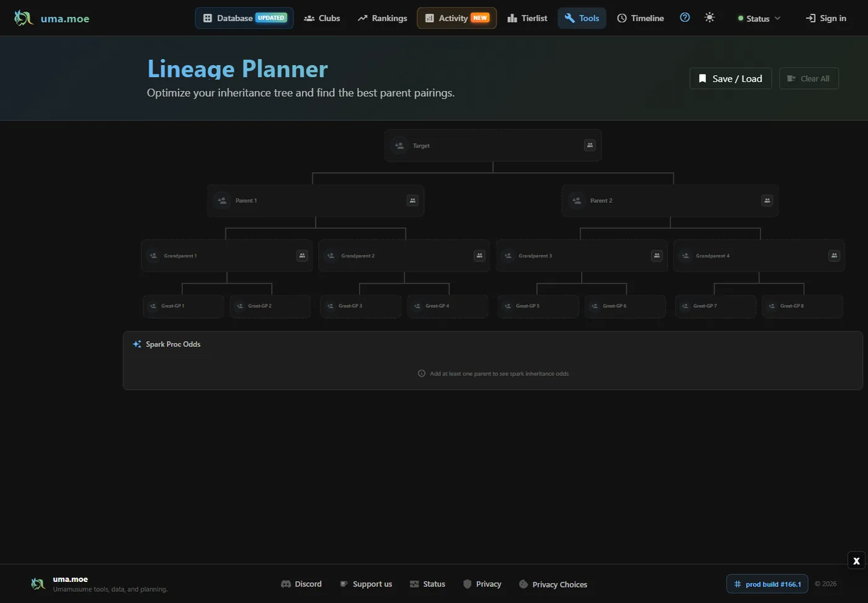
Task: Select the Parent 2 slot
Action: pyautogui.click(x=670, y=200)
